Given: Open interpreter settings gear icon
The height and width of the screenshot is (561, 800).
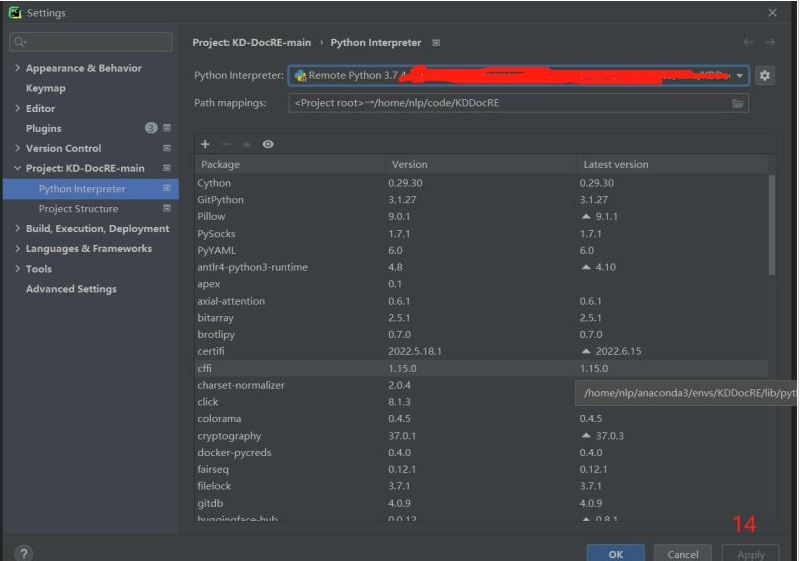Looking at the screenshot, I should click(x=764, y=75).
